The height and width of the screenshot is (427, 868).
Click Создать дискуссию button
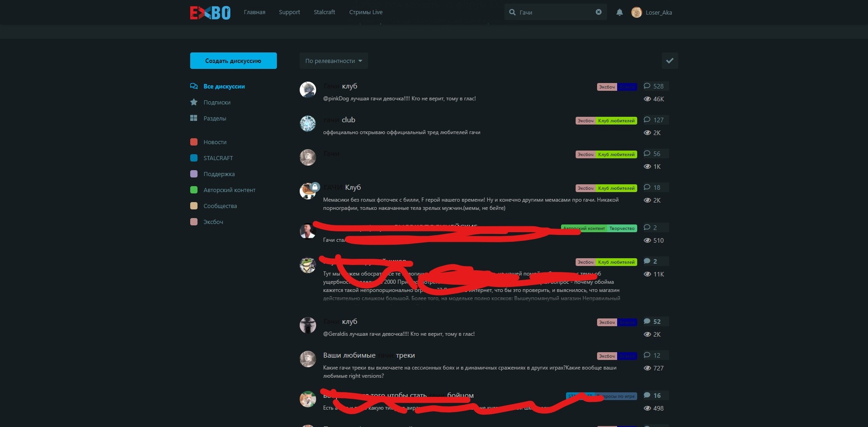coord(233,61)
